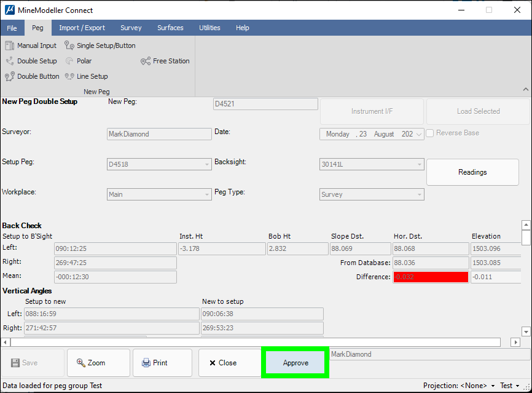The width and height of the screenshot is (532, 393).
Task: Click the red Difference value field
Action: 431,277
